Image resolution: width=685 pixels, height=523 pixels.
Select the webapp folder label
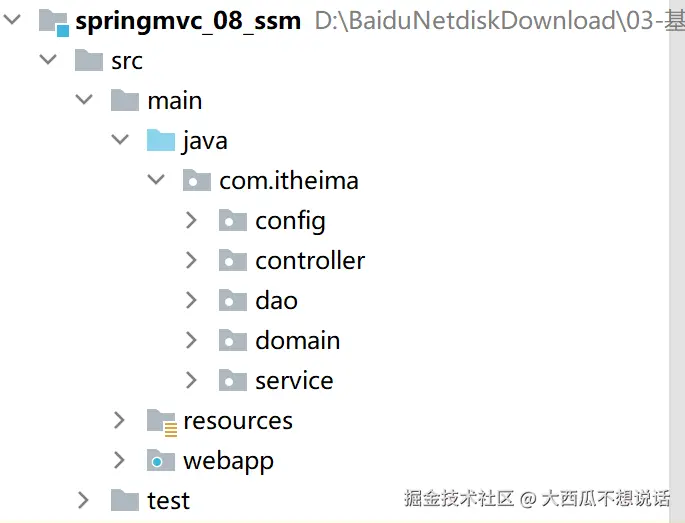pos(228,460)
